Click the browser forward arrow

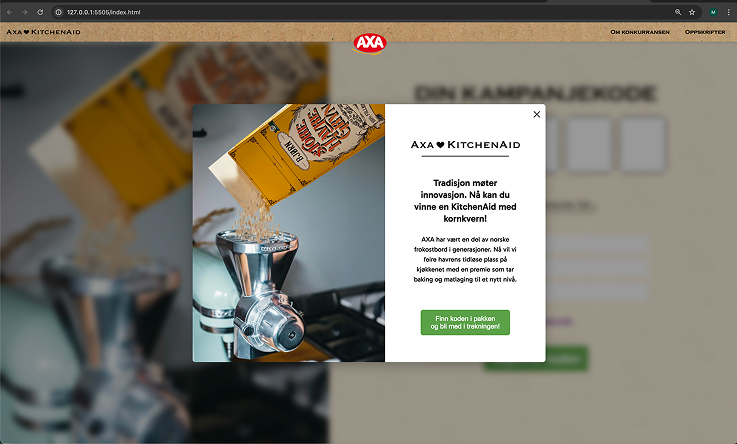coord(24,12)
